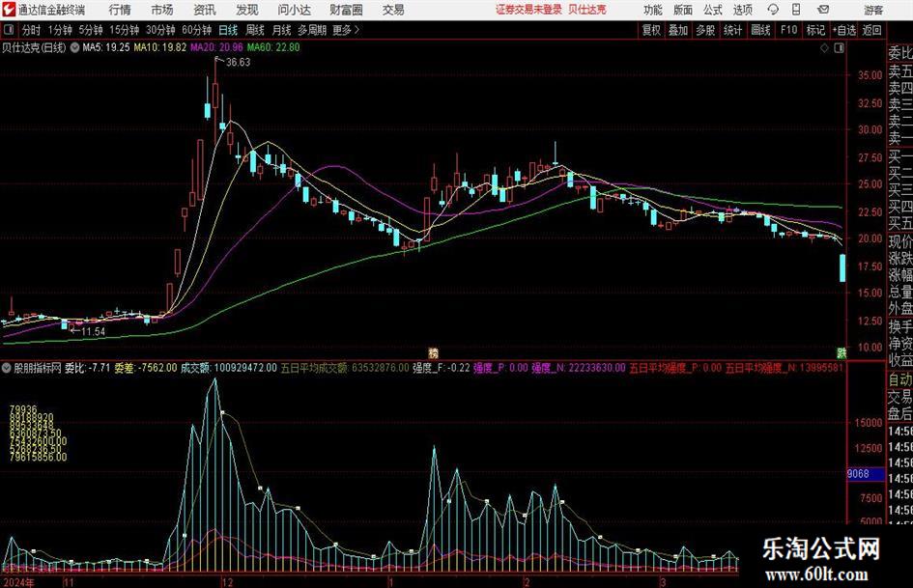Open the 版面 menu
Viewport: 913px width, 588px height.
pos(683,10)
